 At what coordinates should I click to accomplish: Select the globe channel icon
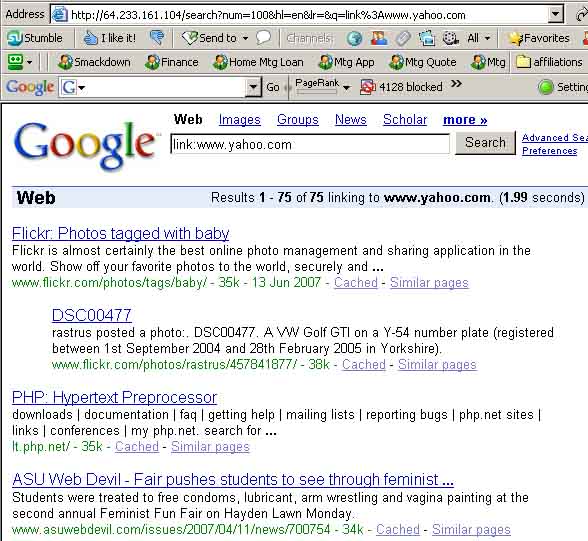point(354,38)
